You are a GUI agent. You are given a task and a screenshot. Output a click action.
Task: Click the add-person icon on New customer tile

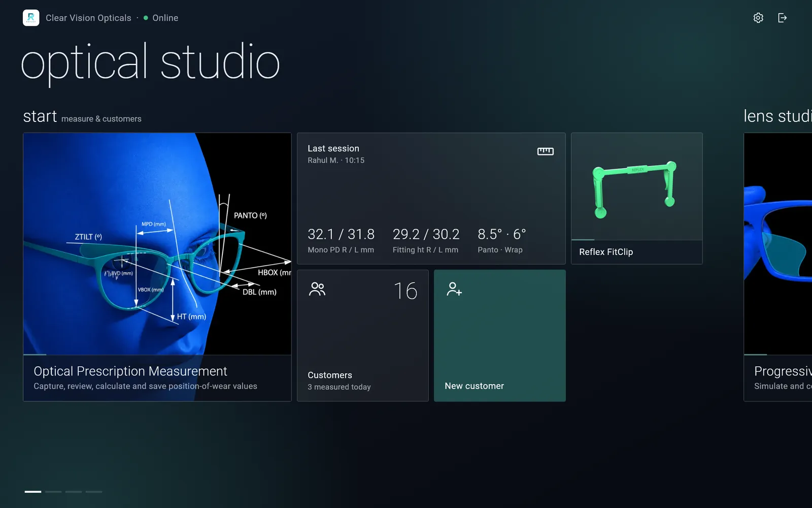pyautogui.click(x=454, y=289)
